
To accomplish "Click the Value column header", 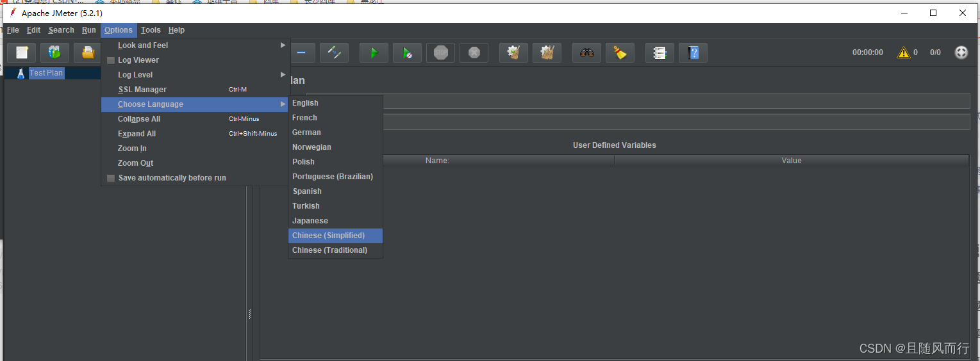I will click(792, 161).
